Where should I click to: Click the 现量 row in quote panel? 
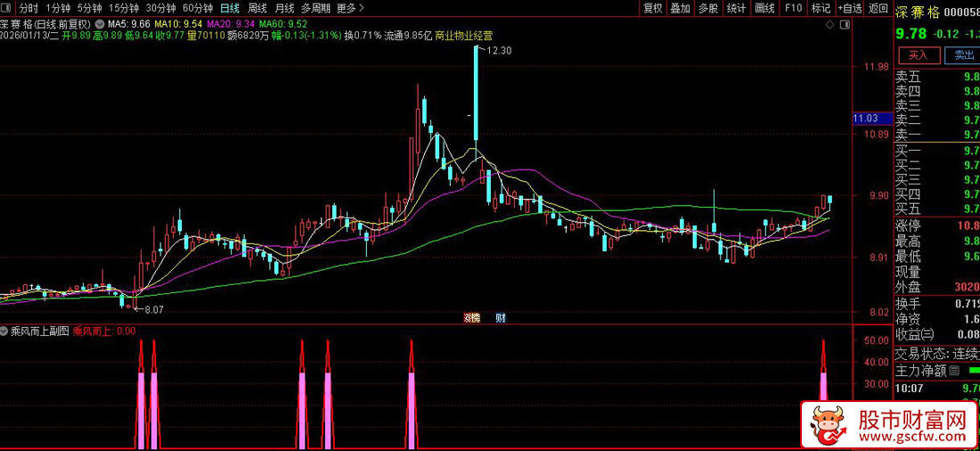coord(937,272)
